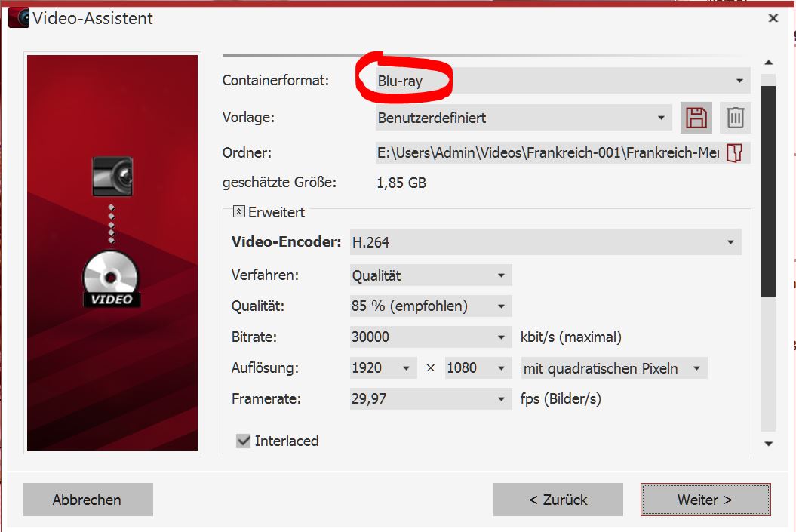Click the '1,85 GB' estimated size value
This screenshot has width=796, height=532.
click(401, 183)
